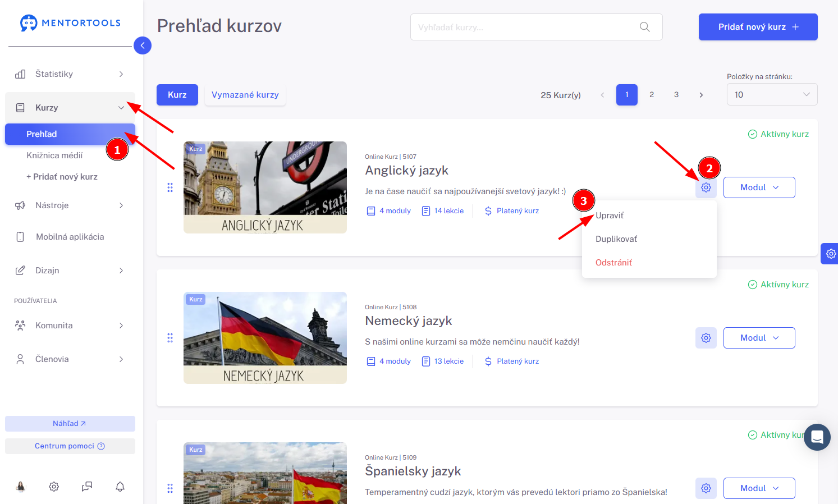This screenshot has height=504, width=838.
Task: Select Upraviť from the context menu
Action: click(x=610, y=216)
